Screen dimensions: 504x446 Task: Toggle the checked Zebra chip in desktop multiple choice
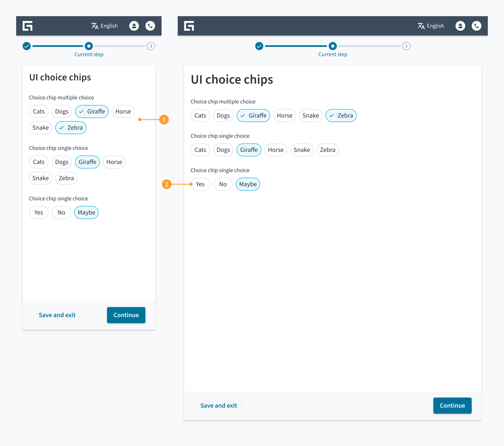tap(341, 116)
